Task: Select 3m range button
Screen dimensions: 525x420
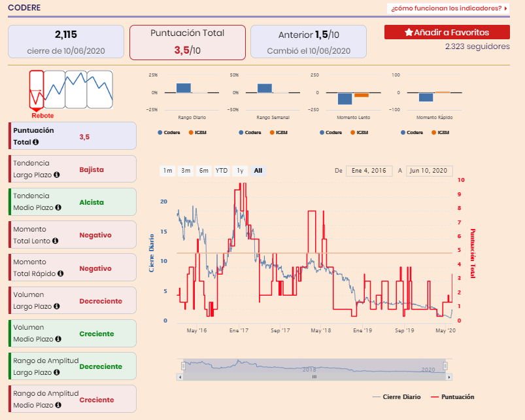Action: pos(186,171)
